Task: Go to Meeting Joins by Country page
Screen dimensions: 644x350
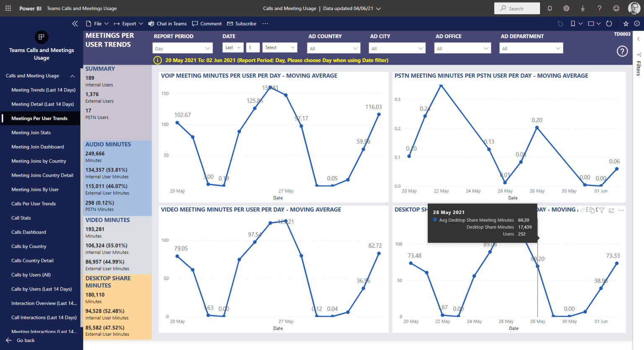Action: (39, 161)
